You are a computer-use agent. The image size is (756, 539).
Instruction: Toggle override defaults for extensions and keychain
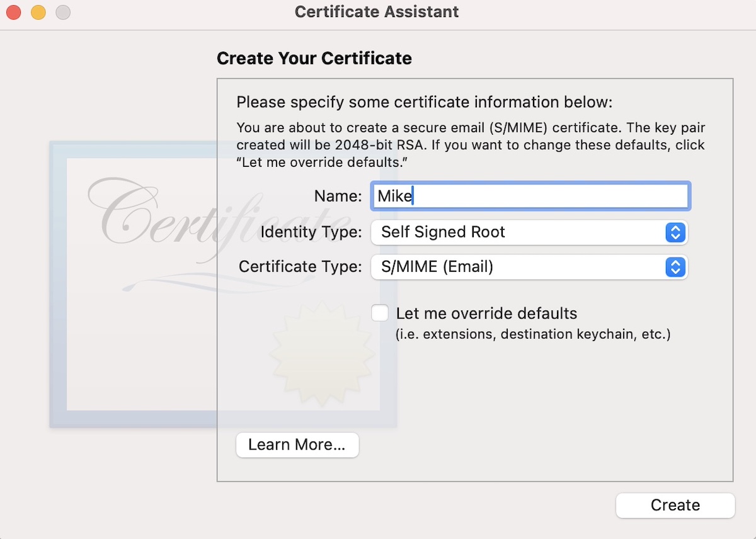click(380, 313)
